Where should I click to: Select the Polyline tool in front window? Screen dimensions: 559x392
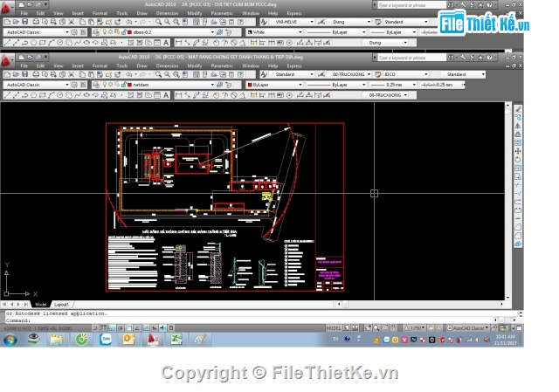(x=24, y=95)
